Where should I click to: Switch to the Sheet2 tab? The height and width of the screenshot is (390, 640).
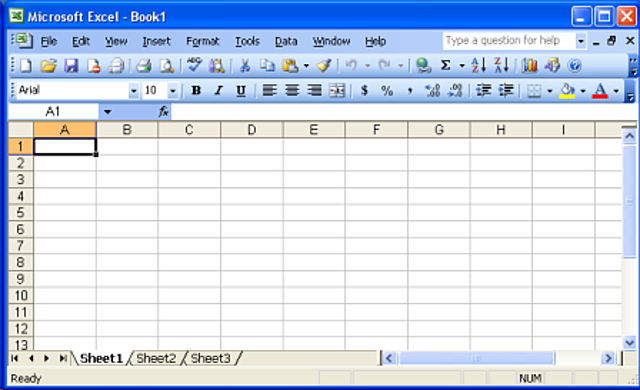[156, 358]
